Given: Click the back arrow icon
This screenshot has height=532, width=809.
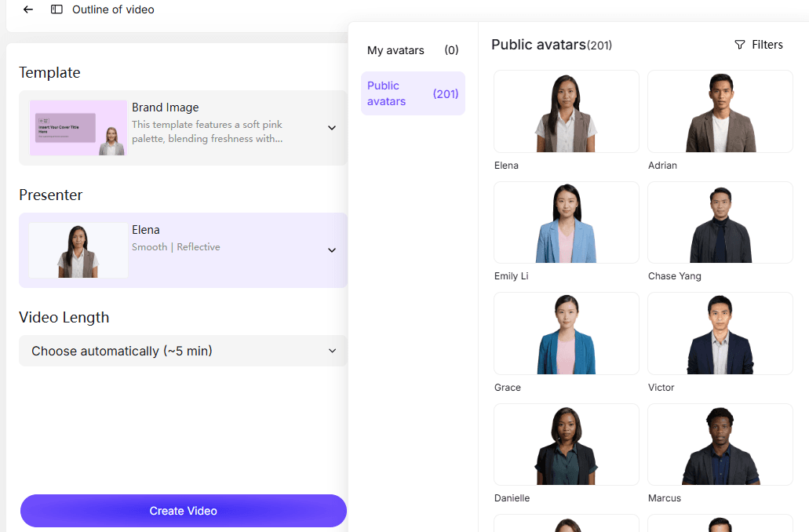Looking at the screenshot, I should coord(28,9).
